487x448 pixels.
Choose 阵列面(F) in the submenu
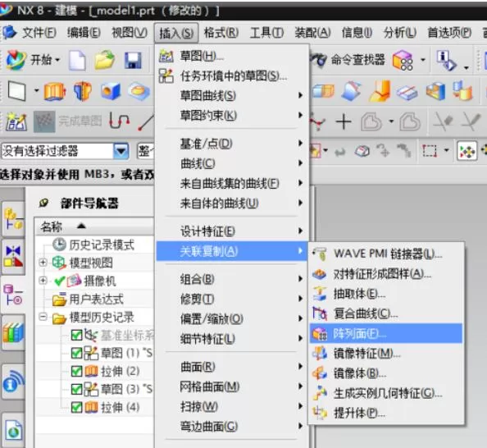(386, 333)
